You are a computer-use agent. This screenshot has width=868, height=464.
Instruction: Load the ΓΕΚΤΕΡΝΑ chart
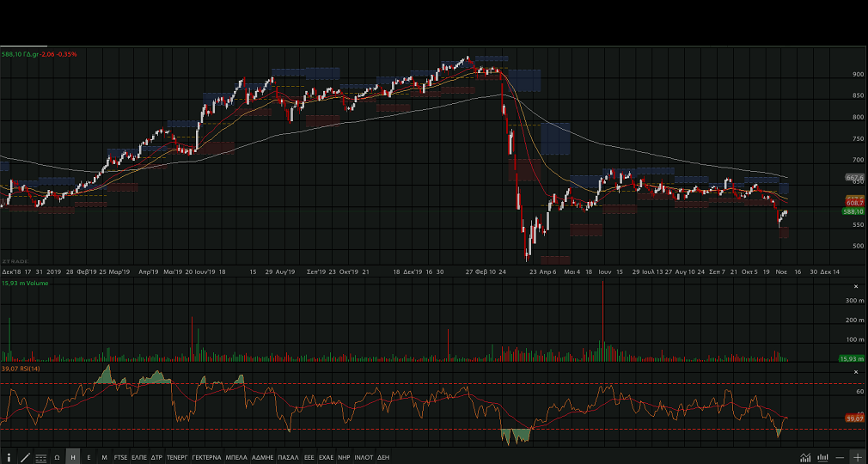206,458
